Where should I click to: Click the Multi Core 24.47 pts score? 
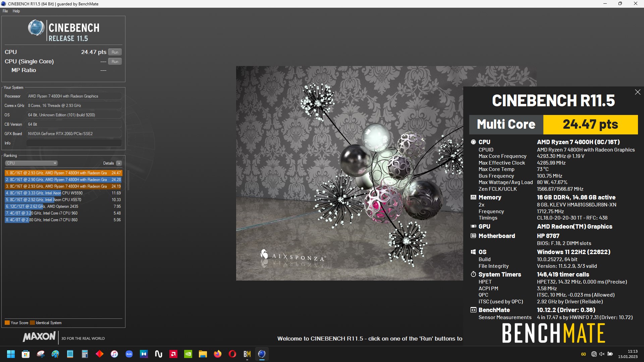[590, 124]
